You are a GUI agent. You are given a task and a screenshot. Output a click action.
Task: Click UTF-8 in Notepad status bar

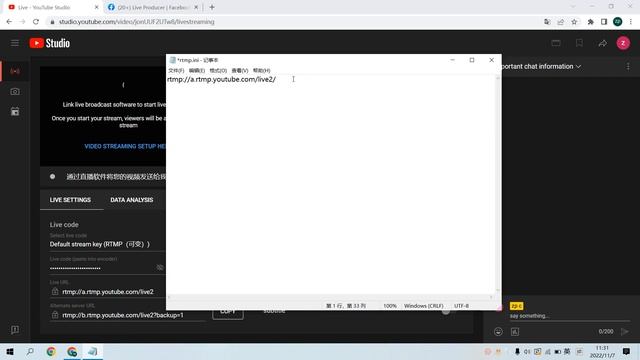coord(461,306)
